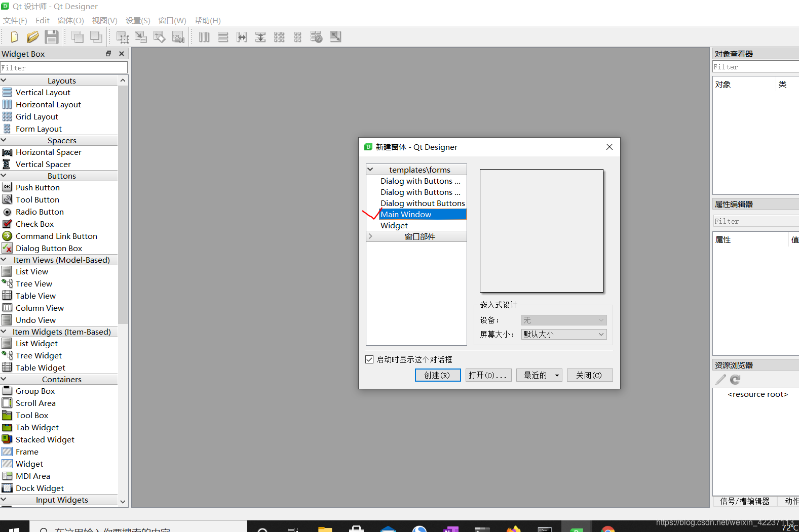The width and height of the screenshot is (799, 532).
Task: Click the Dialog Button Box icon
Action: 7,248
